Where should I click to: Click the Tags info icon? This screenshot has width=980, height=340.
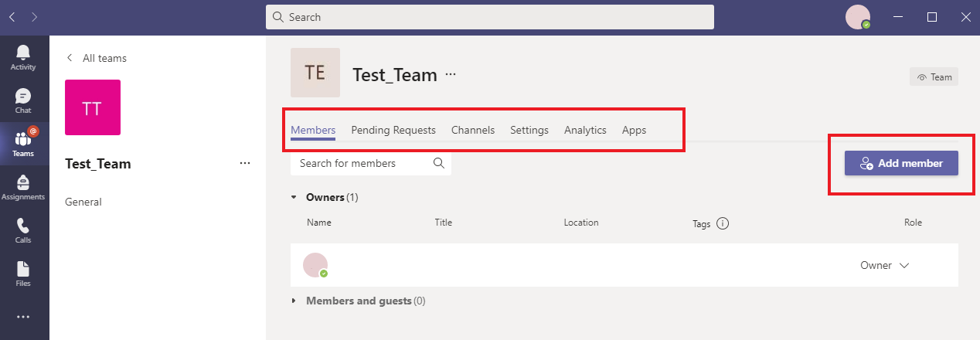click(x=723, y=224)
